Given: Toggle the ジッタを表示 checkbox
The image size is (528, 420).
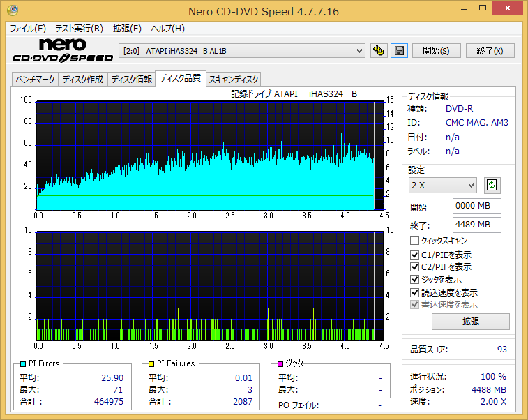Looking at the screenshot, I should pyautogui.click(x=414, y=279).
